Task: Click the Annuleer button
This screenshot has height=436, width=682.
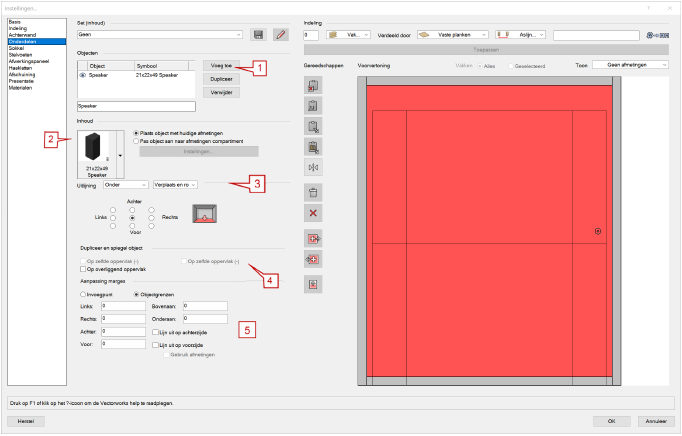Action: 656,421
